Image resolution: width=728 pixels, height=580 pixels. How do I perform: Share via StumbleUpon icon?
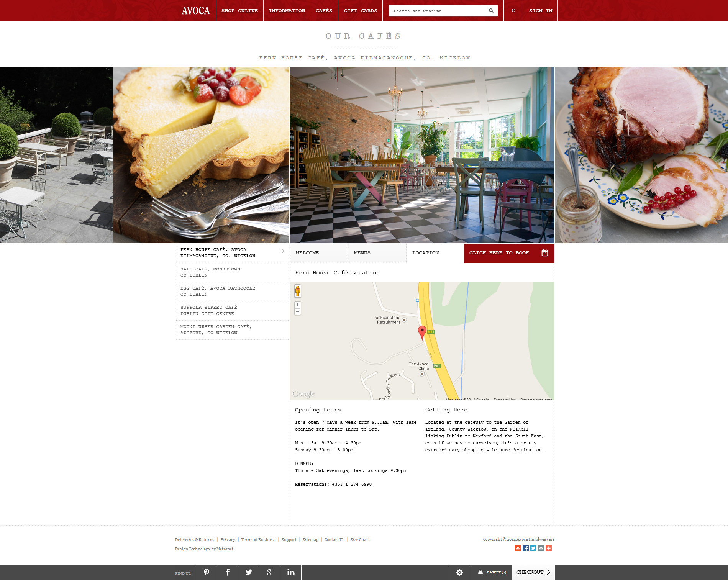coord(518,548)
